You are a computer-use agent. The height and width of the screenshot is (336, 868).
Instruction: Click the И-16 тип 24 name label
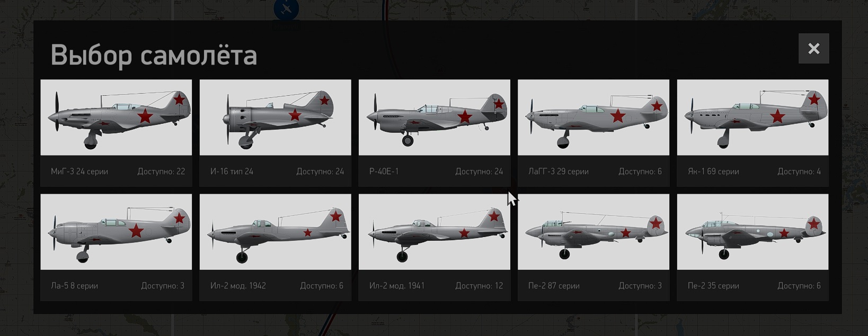pos(232,171)
